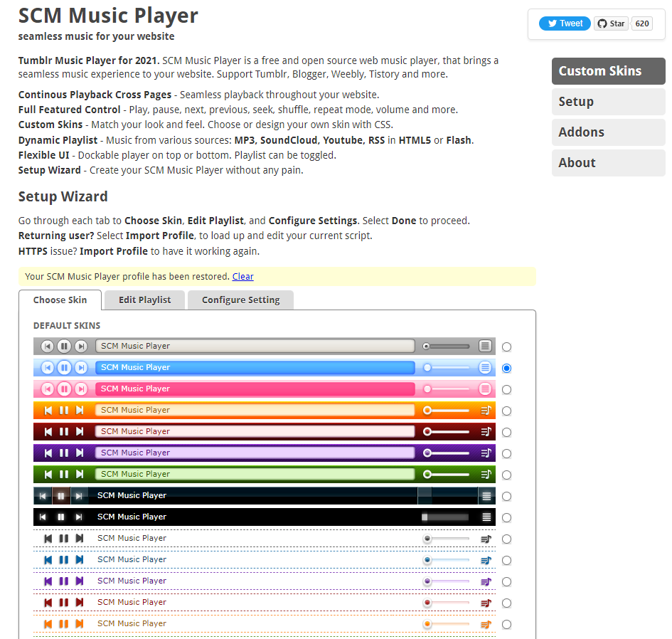This screenshot has width=672, height=639.
Task: Click the next track icon on the gray skin
Action: (x=81, y=346)
